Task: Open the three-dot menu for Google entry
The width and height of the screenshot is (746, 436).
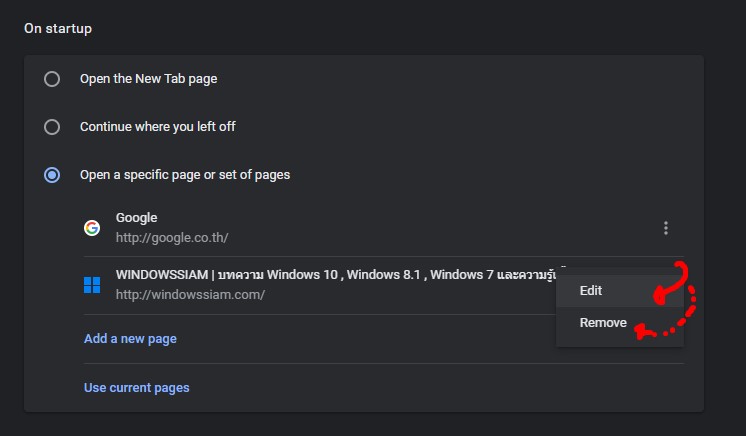Action: [666, 228]
